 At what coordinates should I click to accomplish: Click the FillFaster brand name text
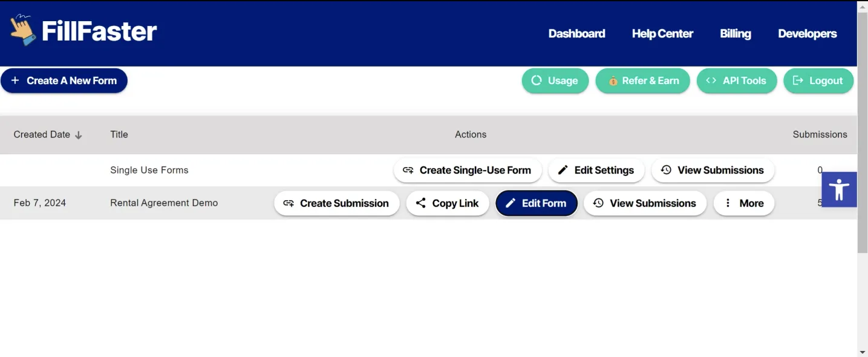(x=99, y=31)
